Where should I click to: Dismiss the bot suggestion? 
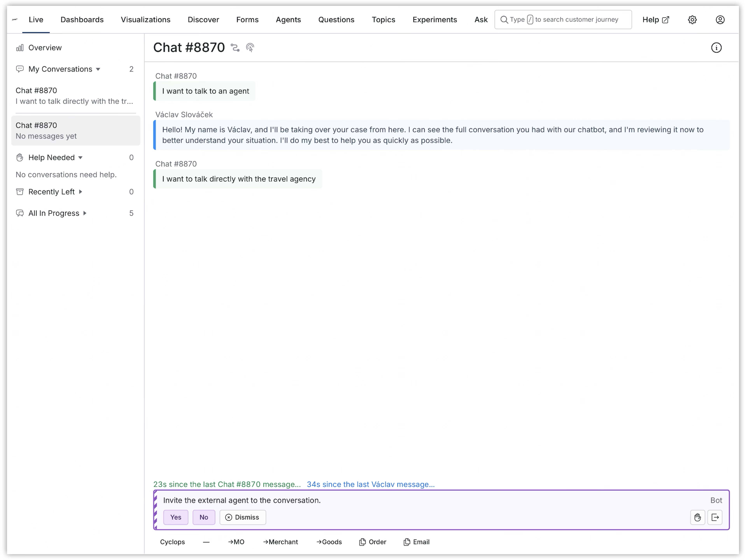pos(243,517)
